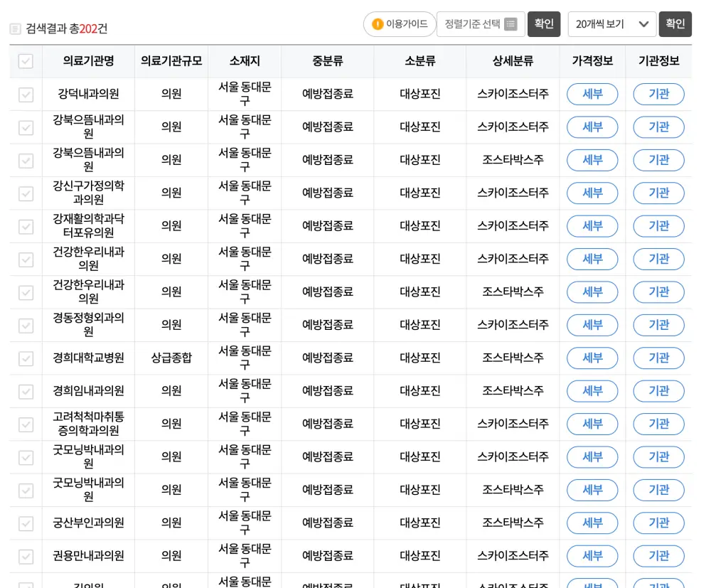The image size is (711, 588).
Task: Toggle the select-all checkbox in the table header
Action: point(26,61)
